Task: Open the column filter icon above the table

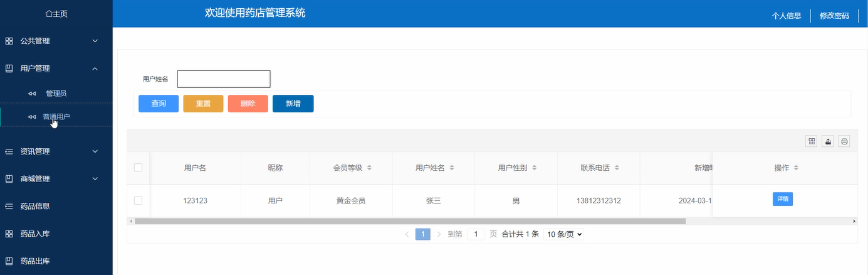Action: pyautogui.click(x=812, y=141)
